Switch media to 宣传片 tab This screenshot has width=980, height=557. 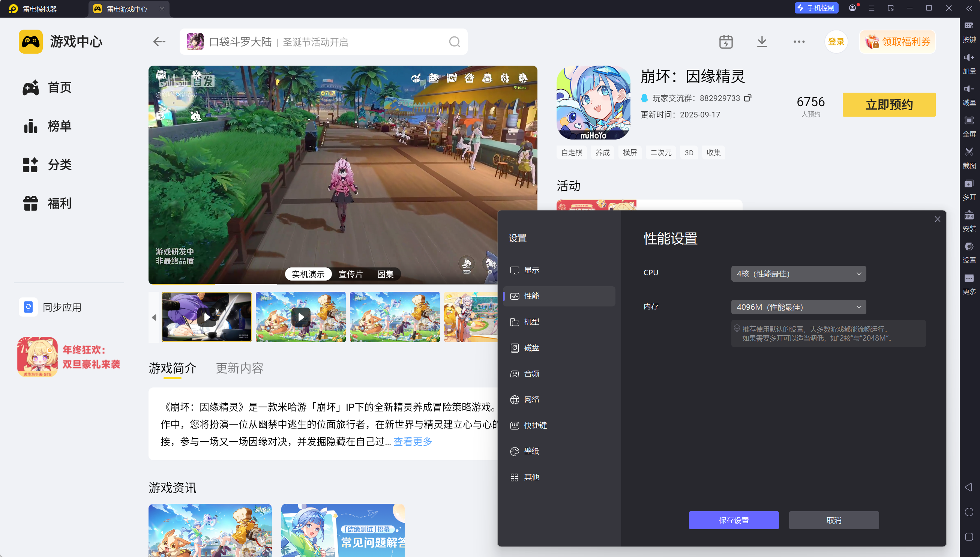point(350,274)
